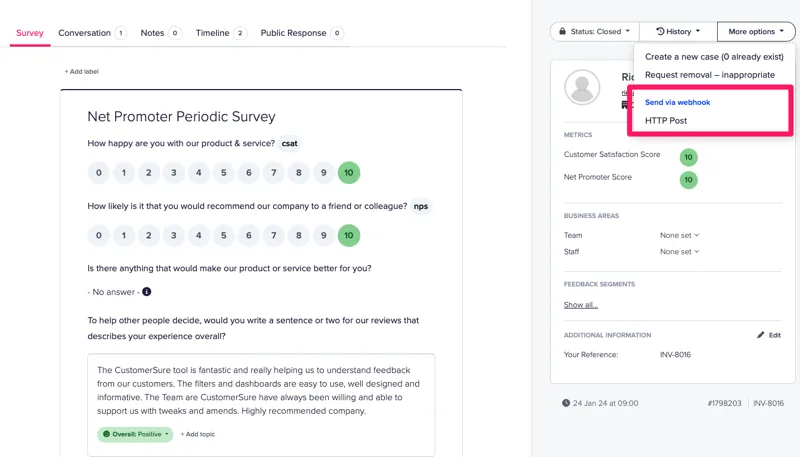Click the info icon beside No answer
Screen dimensions: 800x457
[x=147, y=292]
